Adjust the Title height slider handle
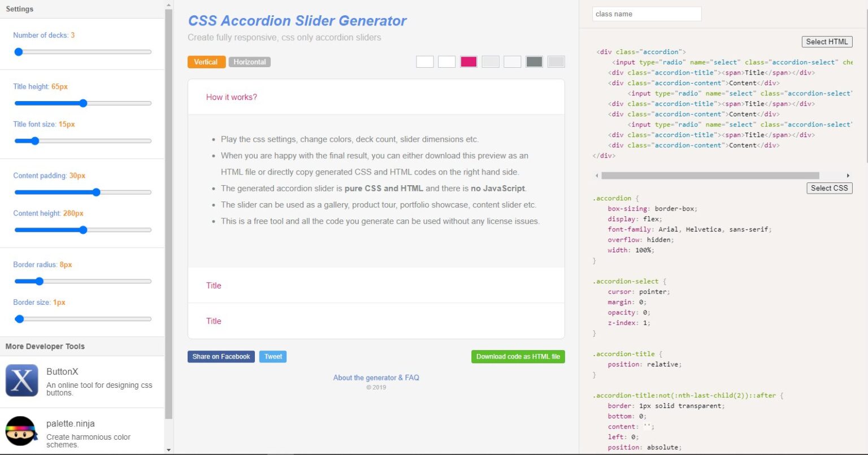The image size is (868, 455). click(x=83, y=103)
